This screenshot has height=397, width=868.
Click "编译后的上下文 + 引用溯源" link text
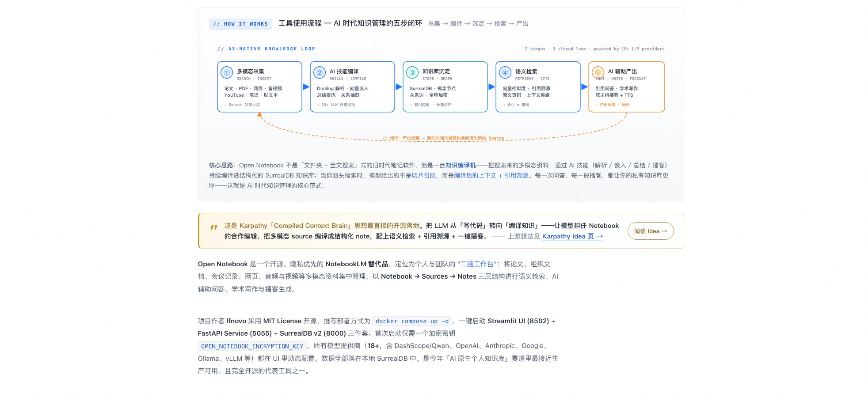pos(491,175)
